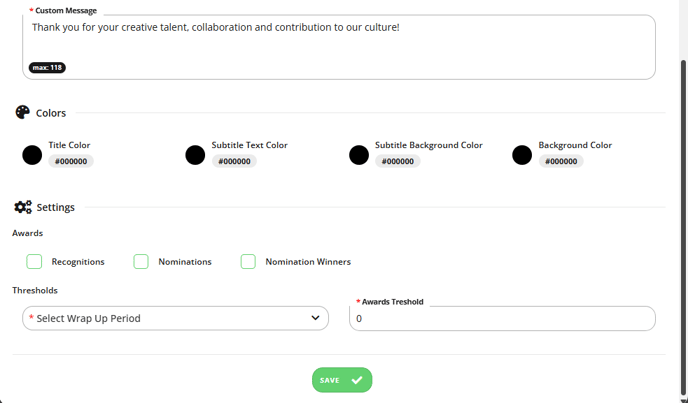Click inside the Custom Message text area
This screenshot has height=403, width=688.
(339, 47)
